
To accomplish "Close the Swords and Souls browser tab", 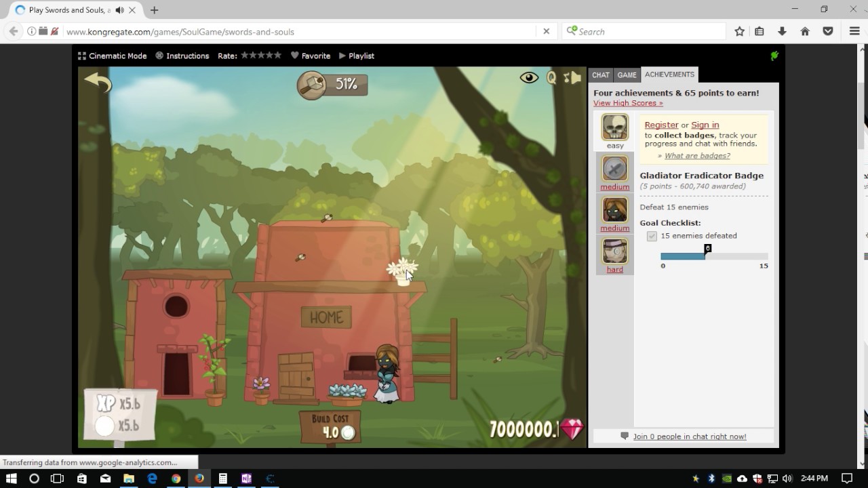I will pyautogui.click(x=132, y=10).
